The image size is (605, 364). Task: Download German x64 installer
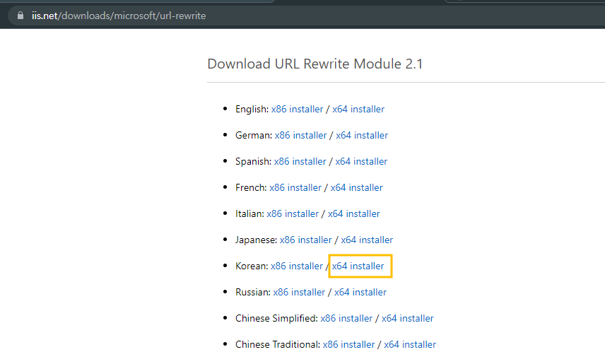coord(362,136)
